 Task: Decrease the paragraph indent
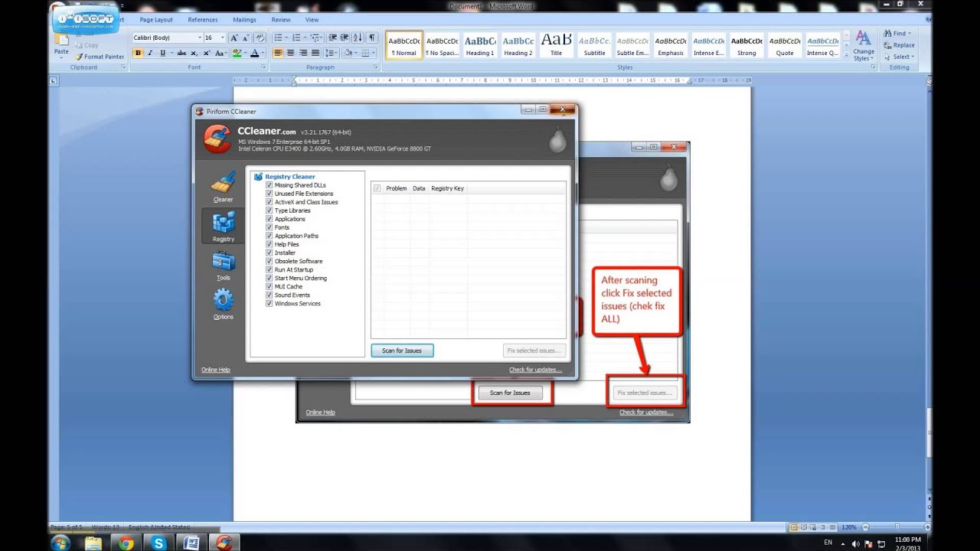tap(333, 37)
